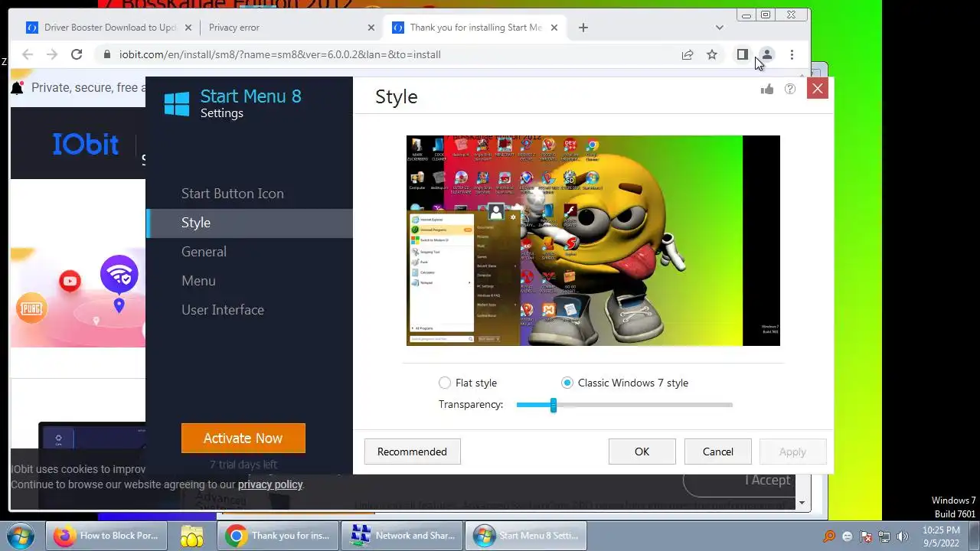
Task: Click Chrome's back arrow
Action: pos(28,54)
